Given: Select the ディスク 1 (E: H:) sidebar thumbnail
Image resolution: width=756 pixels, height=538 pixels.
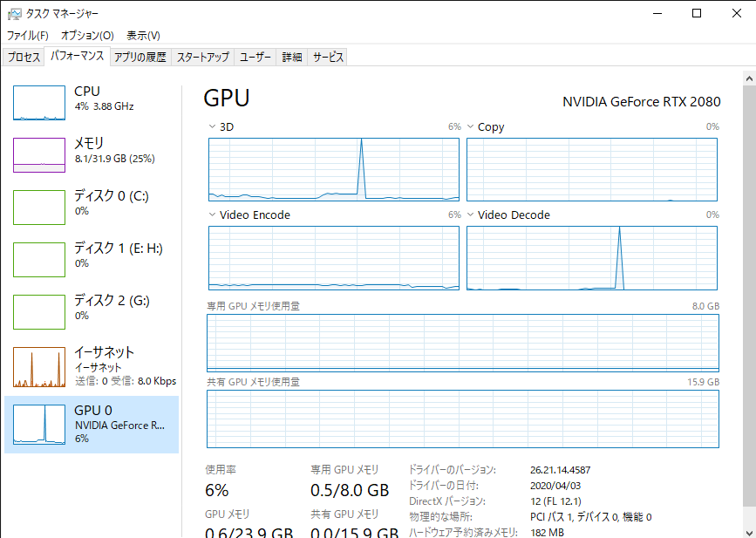Looking at the screenshot, I should click(39, 259).
